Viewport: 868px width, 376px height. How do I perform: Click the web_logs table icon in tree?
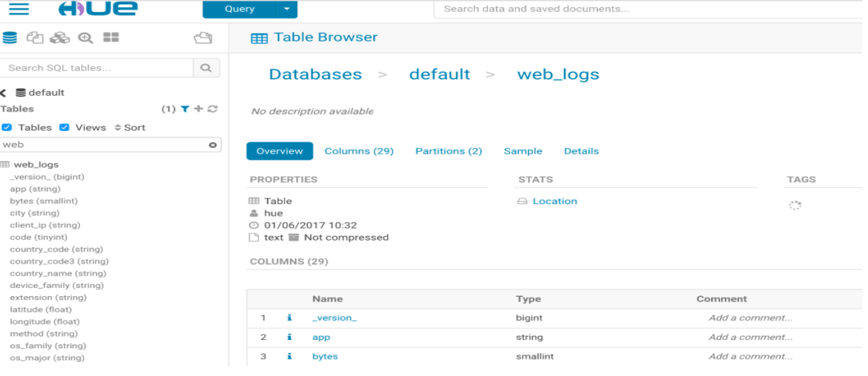pos(5,164)
